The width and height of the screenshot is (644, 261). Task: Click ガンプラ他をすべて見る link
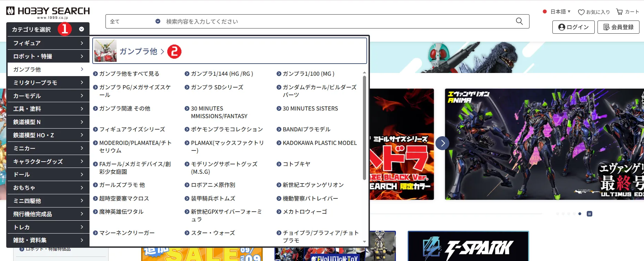pos(129,74)
